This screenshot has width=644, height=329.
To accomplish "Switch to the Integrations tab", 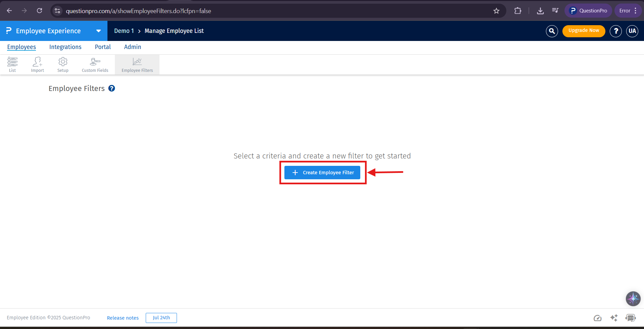I will [65, 47].
